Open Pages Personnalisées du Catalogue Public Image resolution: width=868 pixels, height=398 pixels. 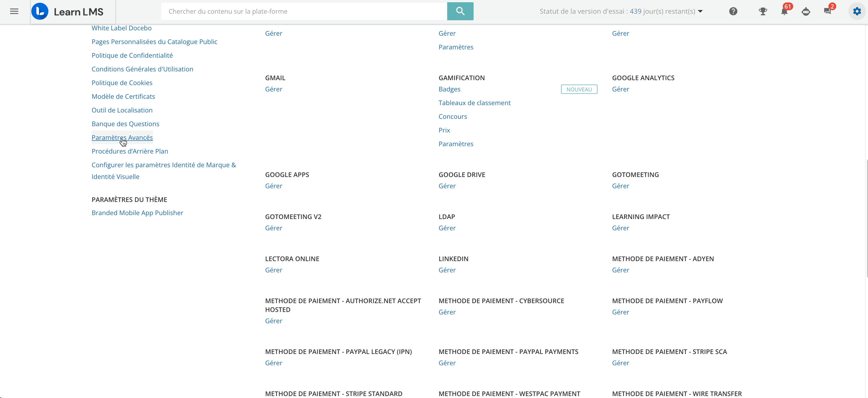154,42
